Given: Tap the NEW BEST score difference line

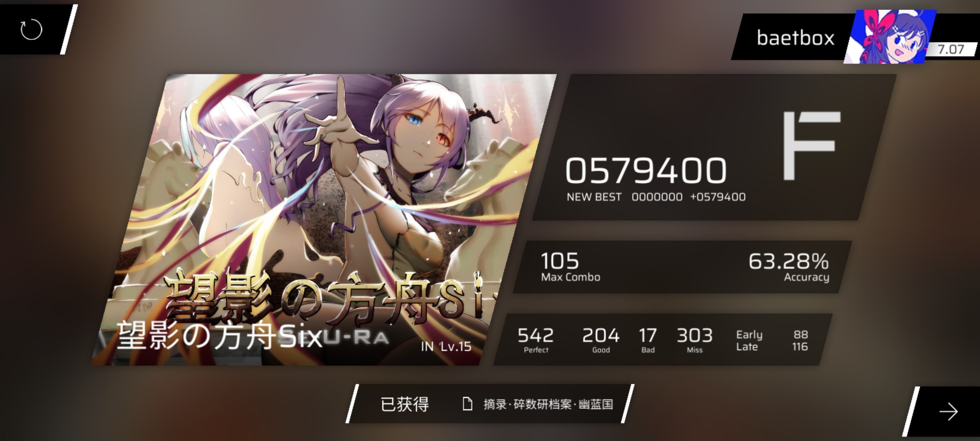Looking at the screenshot, I should 656,197.
